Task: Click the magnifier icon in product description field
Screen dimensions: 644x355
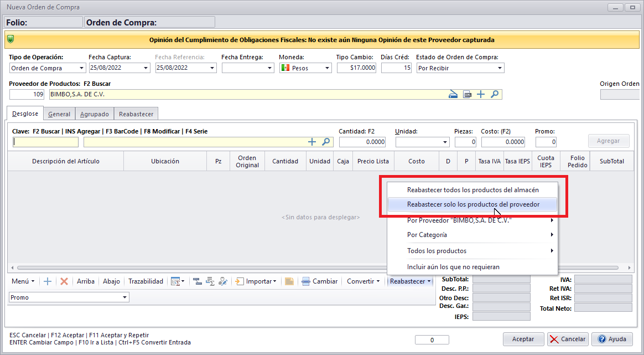Action: pyautogui.click(x=326, y=142)
